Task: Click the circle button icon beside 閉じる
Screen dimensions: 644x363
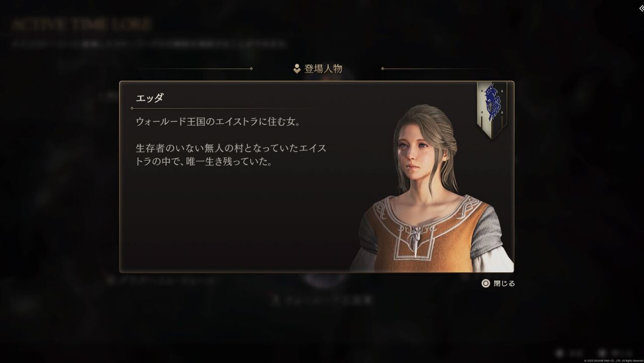Action: pos(486,284)
